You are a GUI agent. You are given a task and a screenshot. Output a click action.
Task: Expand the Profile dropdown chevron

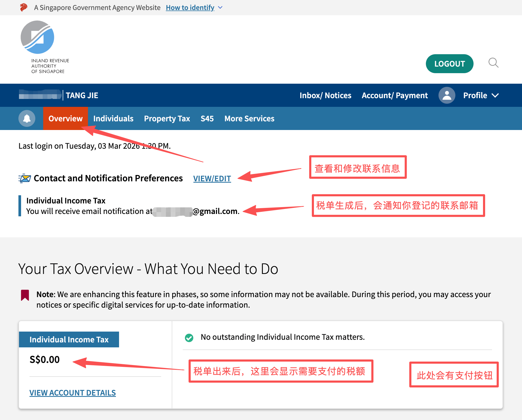click(x=495, y=95)
